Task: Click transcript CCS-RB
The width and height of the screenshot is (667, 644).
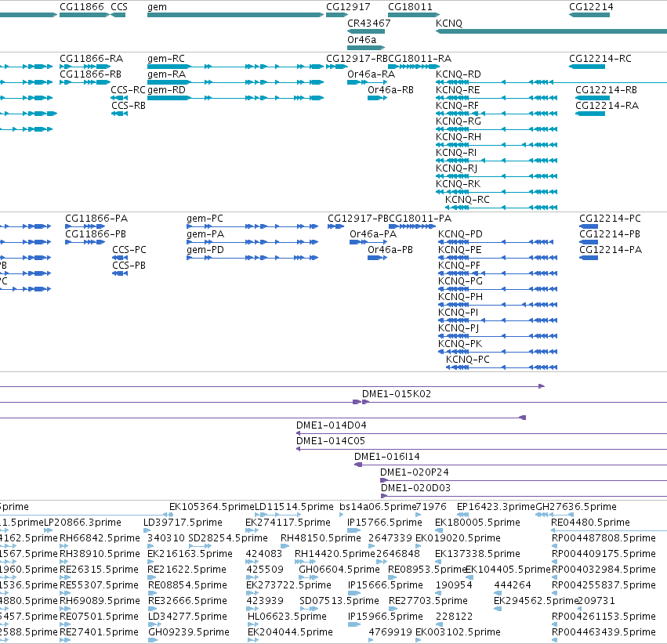Action: (x=129, y=106)
